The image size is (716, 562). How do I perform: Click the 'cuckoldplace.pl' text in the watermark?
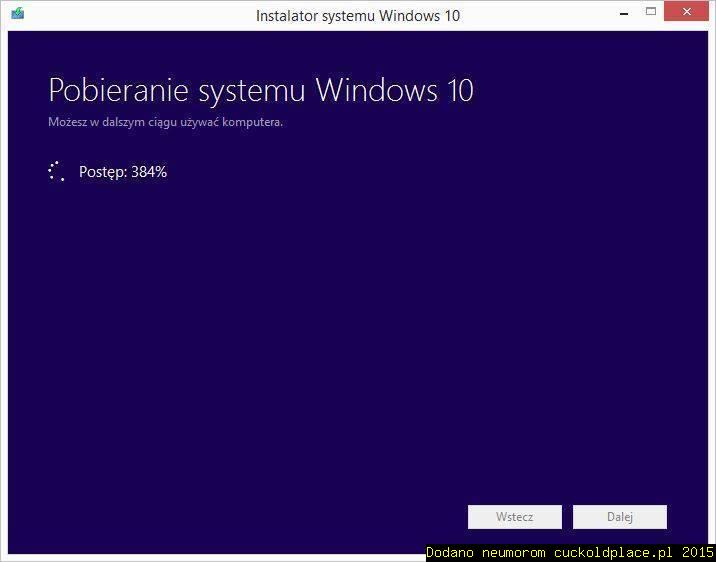click(x=612, y=552)
